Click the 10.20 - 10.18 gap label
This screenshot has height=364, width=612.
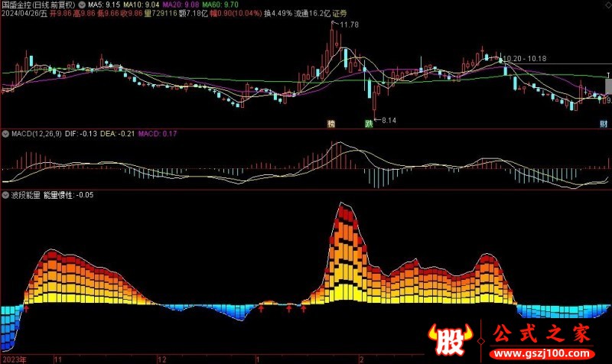[526, 58]
